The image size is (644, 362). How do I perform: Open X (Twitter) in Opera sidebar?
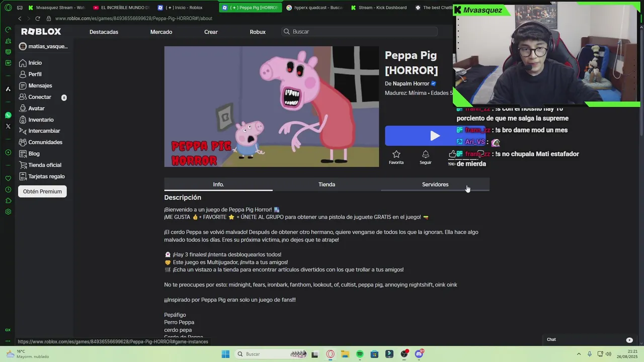8,126
